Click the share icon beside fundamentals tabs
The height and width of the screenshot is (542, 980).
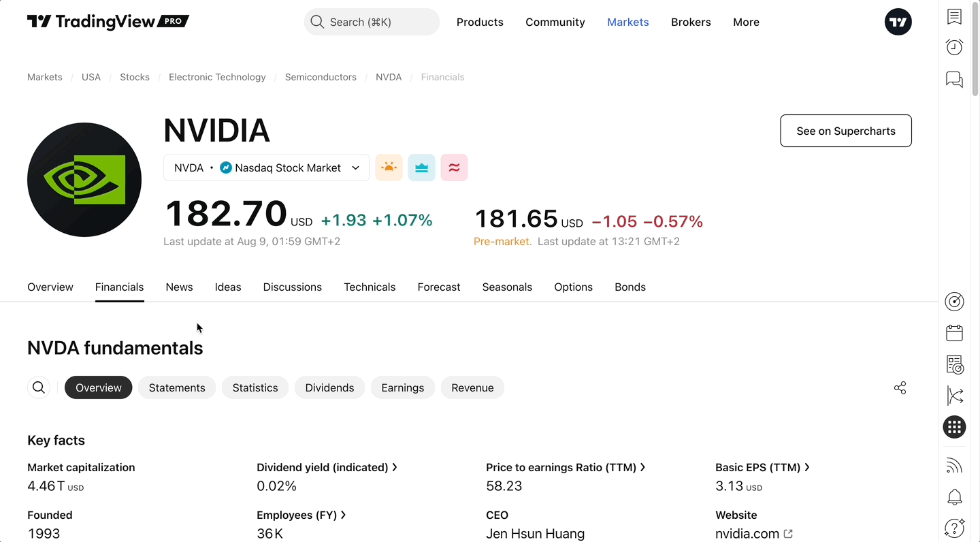900,388
